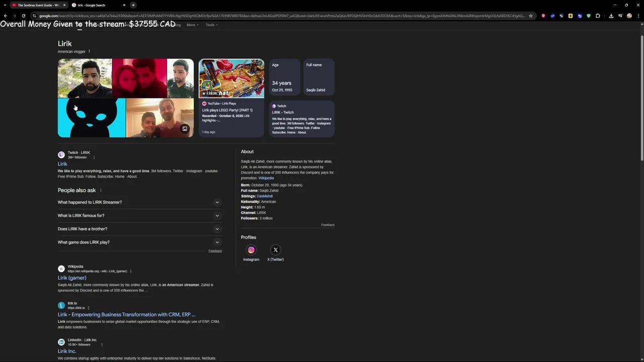Screen dimensions: 644x362
Task: Go back using browser back arrow
Action: (x=6, y=16)
